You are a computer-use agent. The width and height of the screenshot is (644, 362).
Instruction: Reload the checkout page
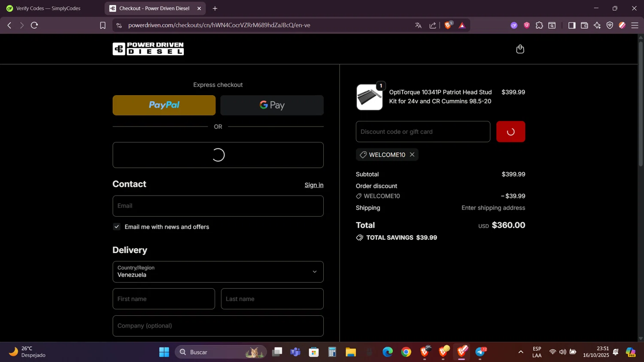(34, 25)
